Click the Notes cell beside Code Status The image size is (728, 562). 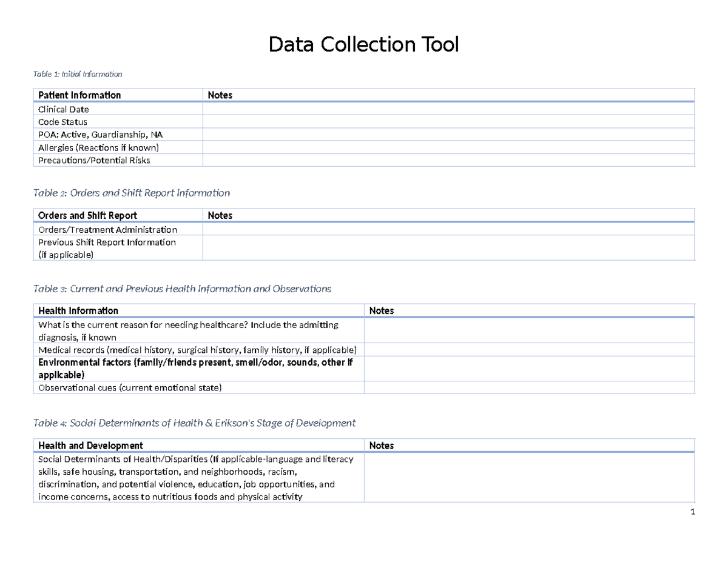coord(448,122)
